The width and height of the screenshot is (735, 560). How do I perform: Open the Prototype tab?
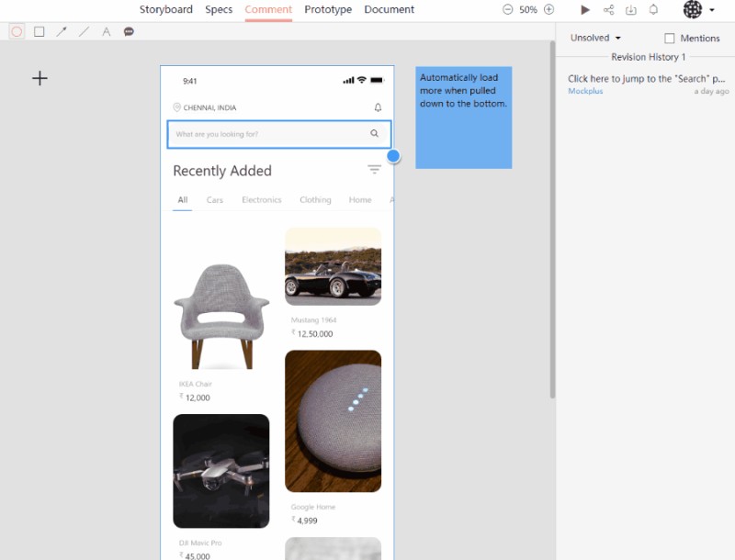coord(328,10)
